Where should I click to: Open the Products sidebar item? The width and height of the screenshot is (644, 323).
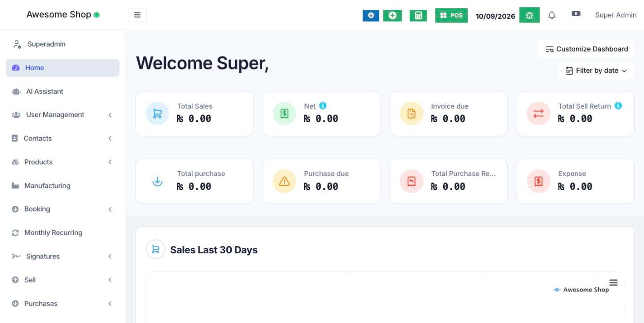pos(62,162)
